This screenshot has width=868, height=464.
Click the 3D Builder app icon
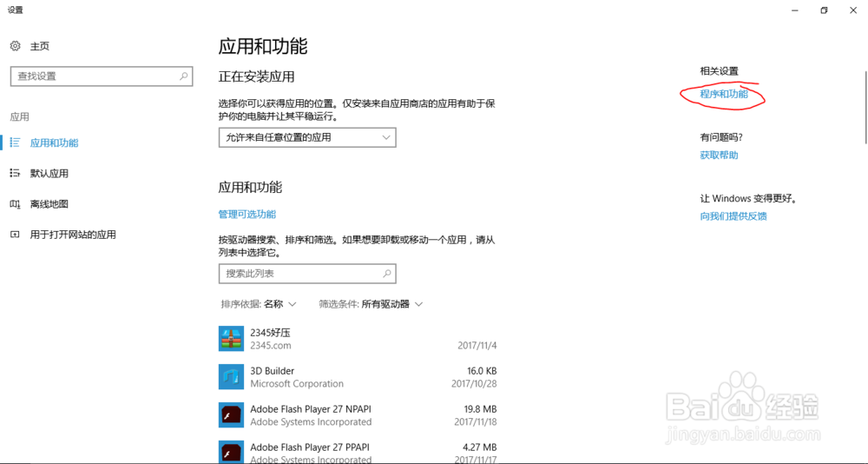(231, 377)
